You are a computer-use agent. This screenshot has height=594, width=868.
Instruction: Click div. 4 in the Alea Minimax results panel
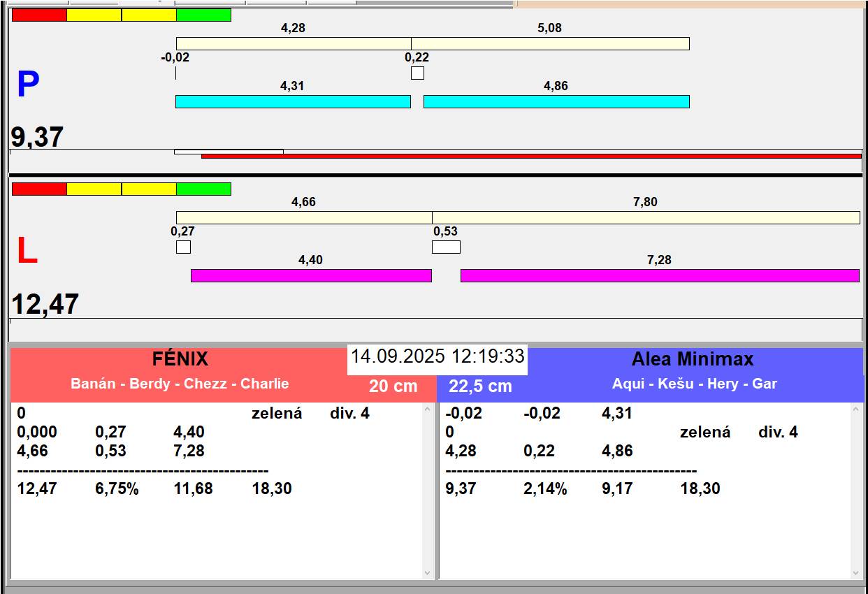(778, 432)
